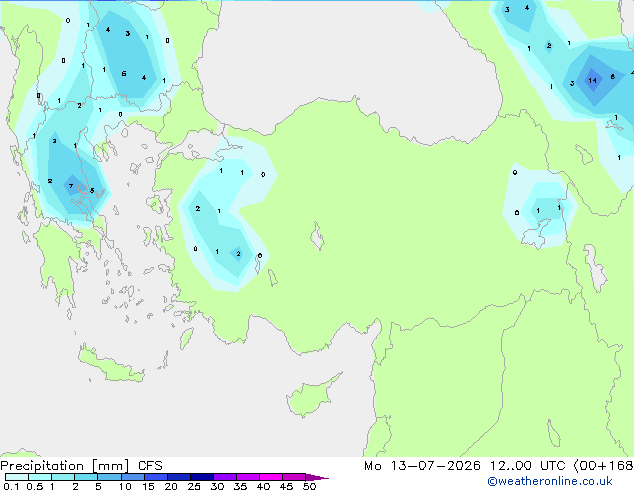Click the '14' precipitation value on map
Viewport: 634px width, 490px height.
pos(592,80)
